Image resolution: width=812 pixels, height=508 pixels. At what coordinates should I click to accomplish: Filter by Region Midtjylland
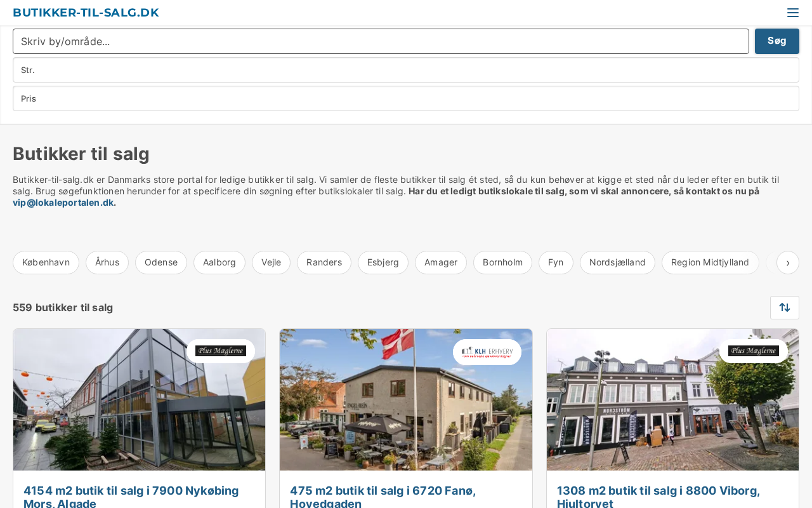pyautogui.click(x=710, y=262)
